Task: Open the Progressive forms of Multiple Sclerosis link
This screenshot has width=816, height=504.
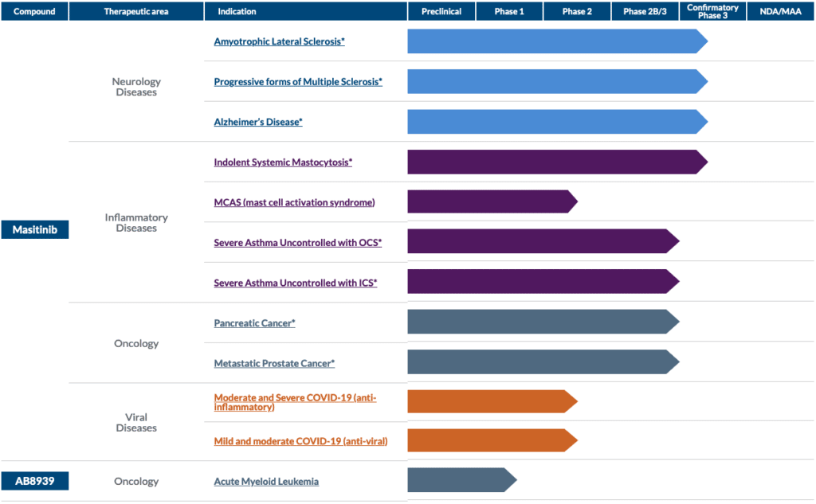Action: pos(298,81)
